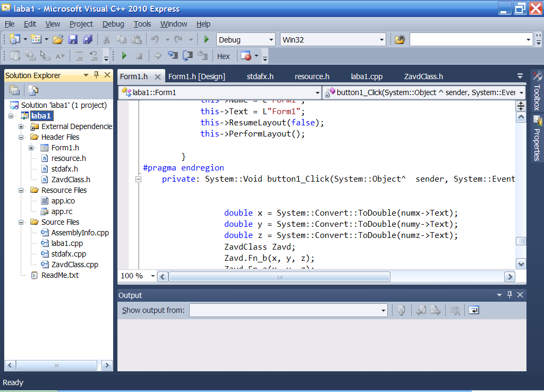Image resolution: width=544 pixels, height=392 pixels.
Task: Click the Undo arrow icon
Action: point(155,39)
